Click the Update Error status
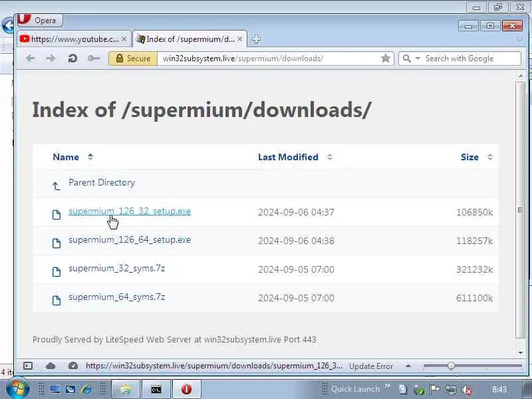 pyautogui.click(x=371, y=366)
